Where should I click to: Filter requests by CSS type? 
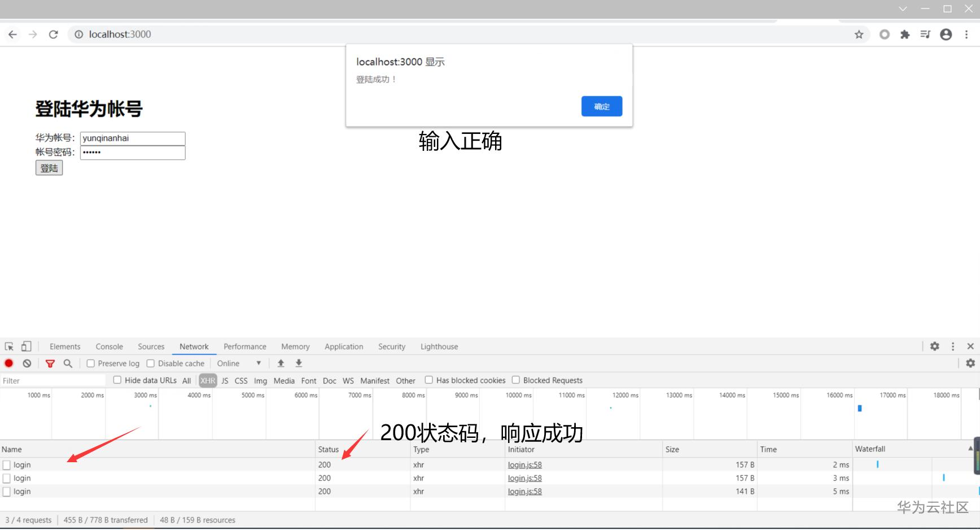(241, 381)
